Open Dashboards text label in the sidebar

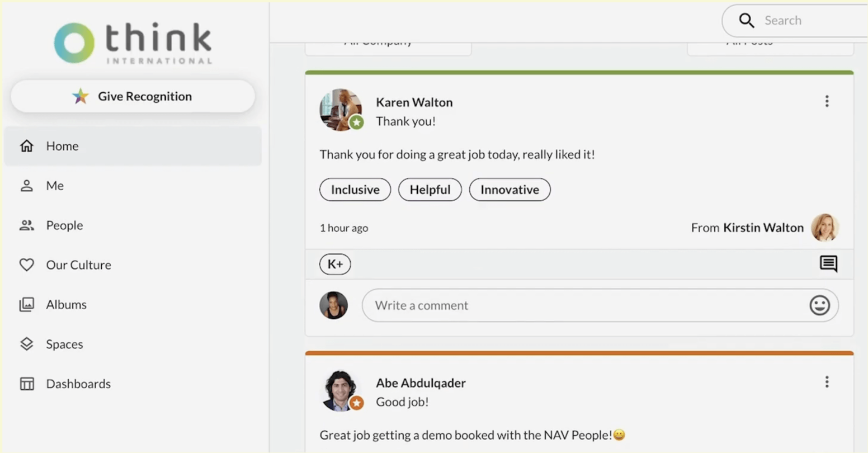tap(78, 384)
